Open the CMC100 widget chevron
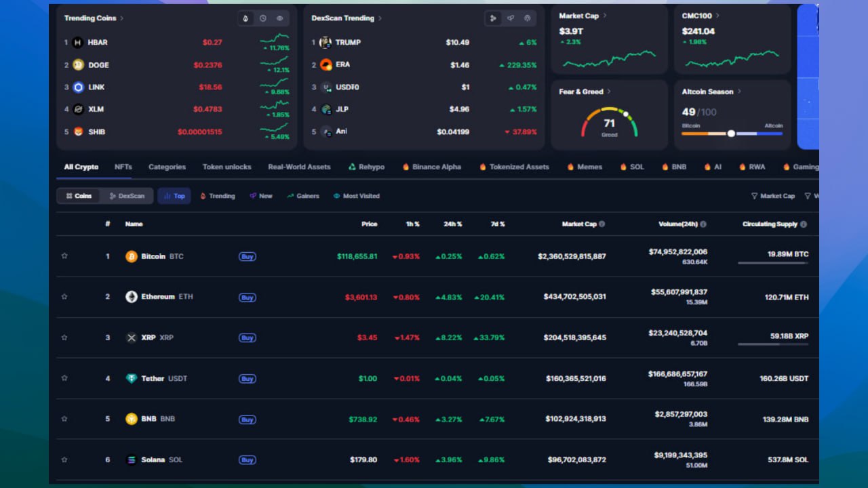This screenshot has height=488, width=868. 717,16
